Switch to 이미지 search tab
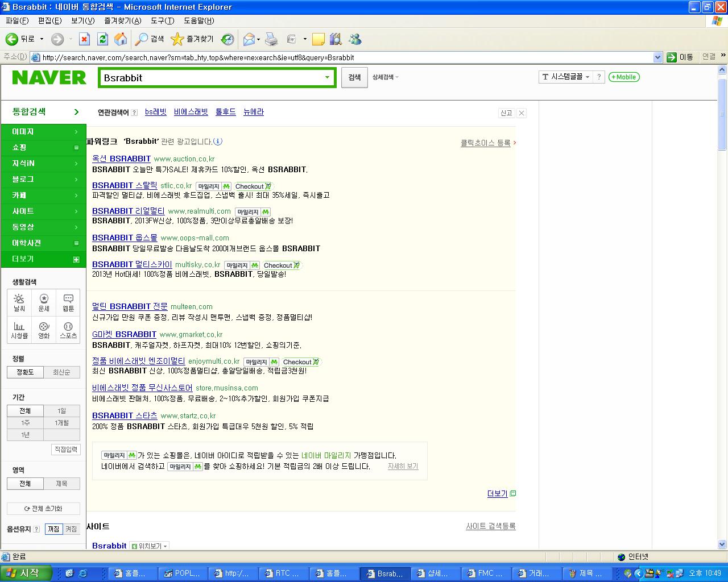This screenshot has height=582, width=728. pyautogui.click(x=43, y=131)
